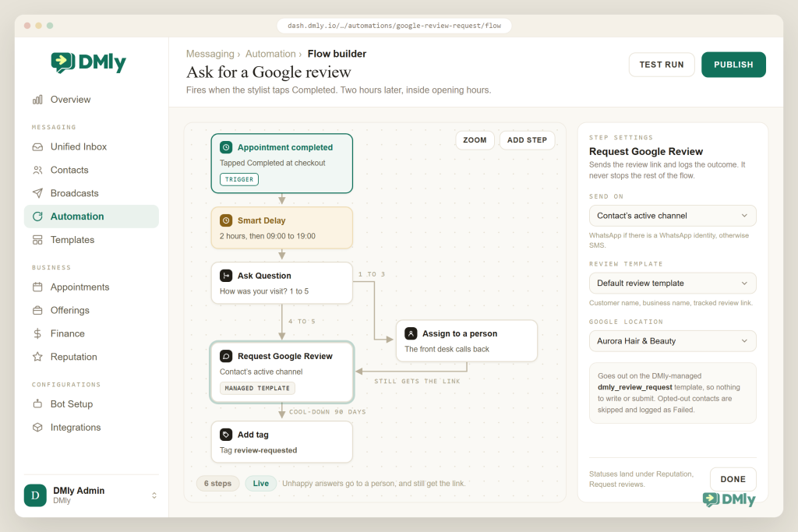Click the Templates layout icon
The image size is (798, 532).
(37, 240)
